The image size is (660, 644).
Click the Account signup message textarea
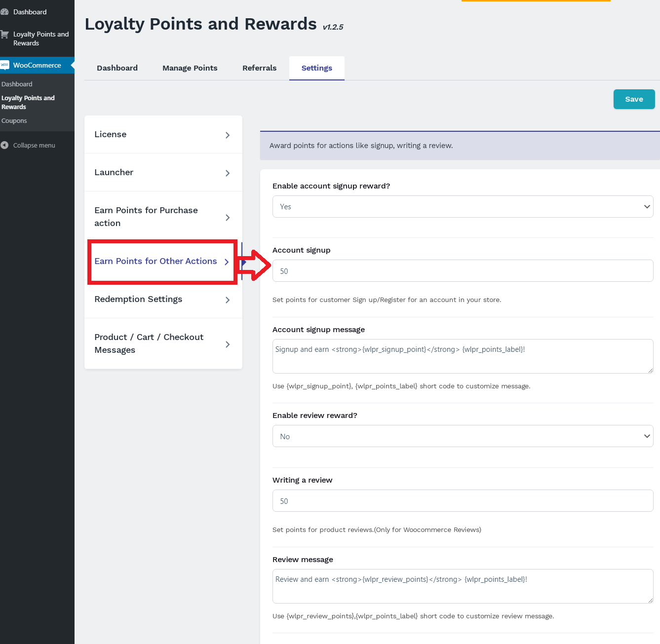coord(463,356)
